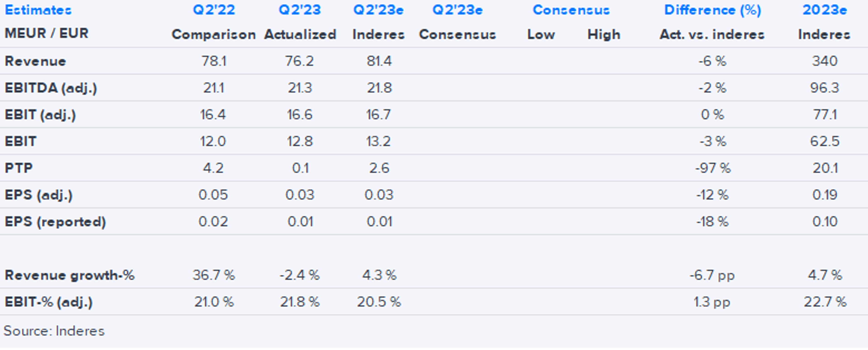Image resolution: width=868 pixels, height=350 pixels.
Task: Select the Revenue growth-% row label
Action: [x=69, y=275]
